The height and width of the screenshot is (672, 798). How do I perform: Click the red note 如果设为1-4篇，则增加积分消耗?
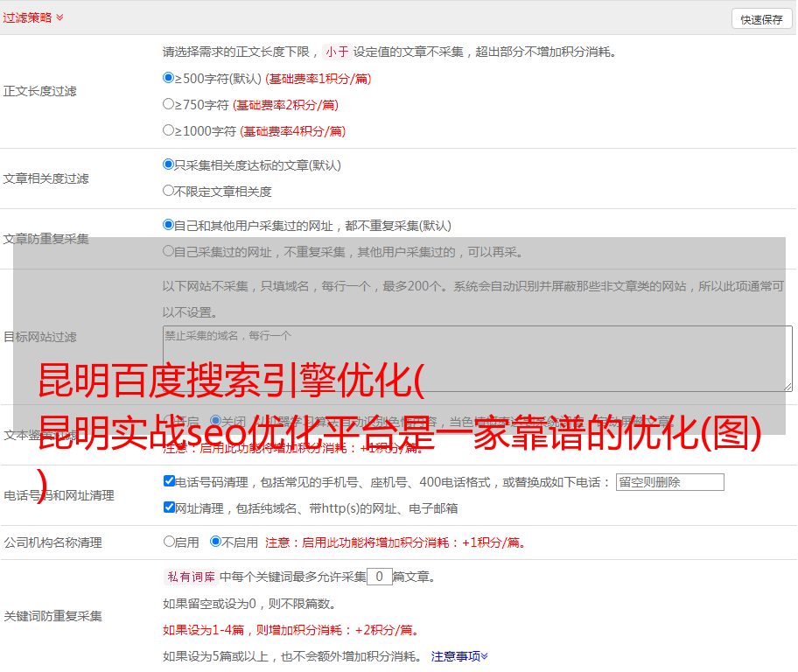point(292,630)
